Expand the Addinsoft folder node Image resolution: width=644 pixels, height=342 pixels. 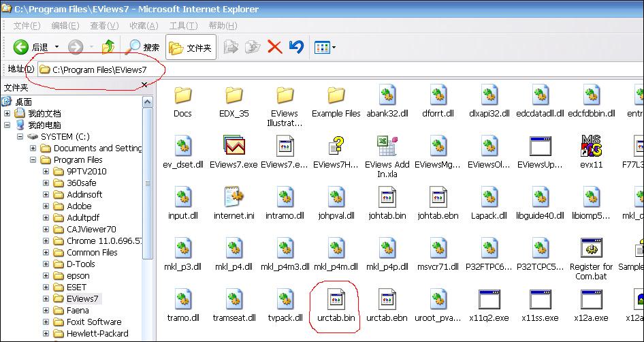pos(46,194)
